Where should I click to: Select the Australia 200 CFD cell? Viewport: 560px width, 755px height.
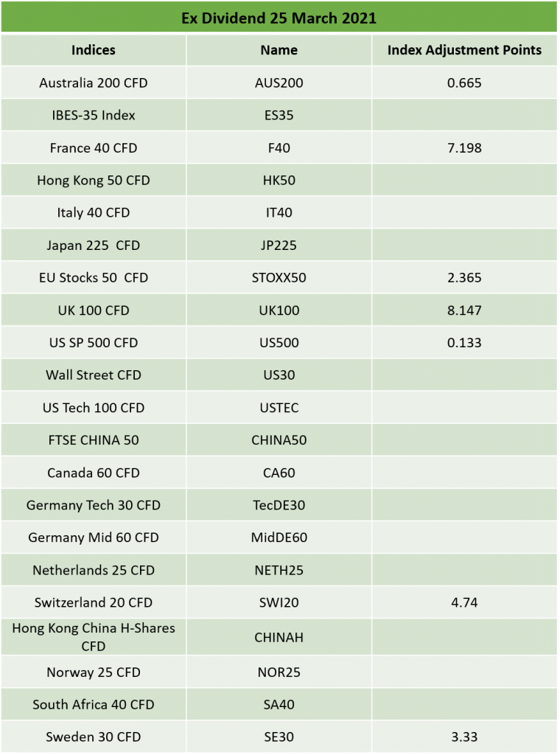click(94, 83)
